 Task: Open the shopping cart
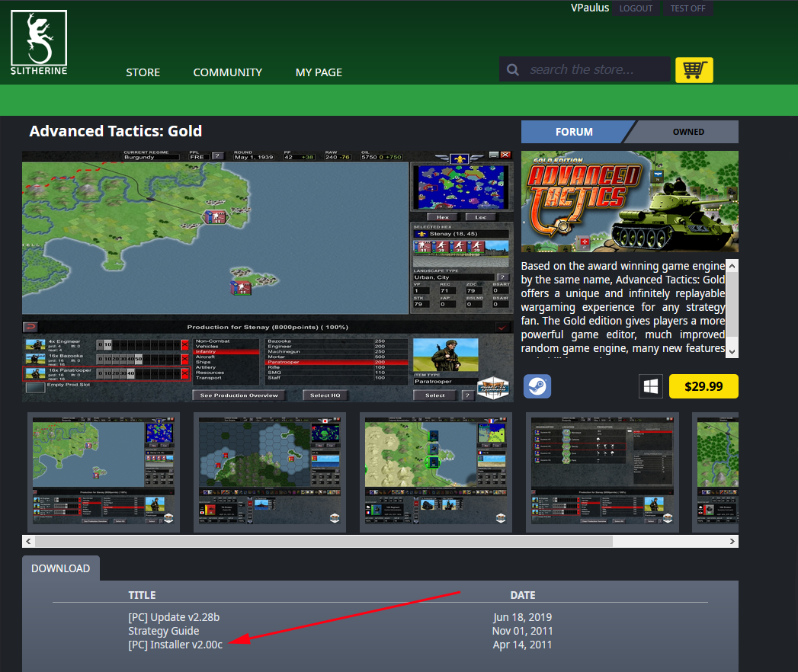click(694, 69)
